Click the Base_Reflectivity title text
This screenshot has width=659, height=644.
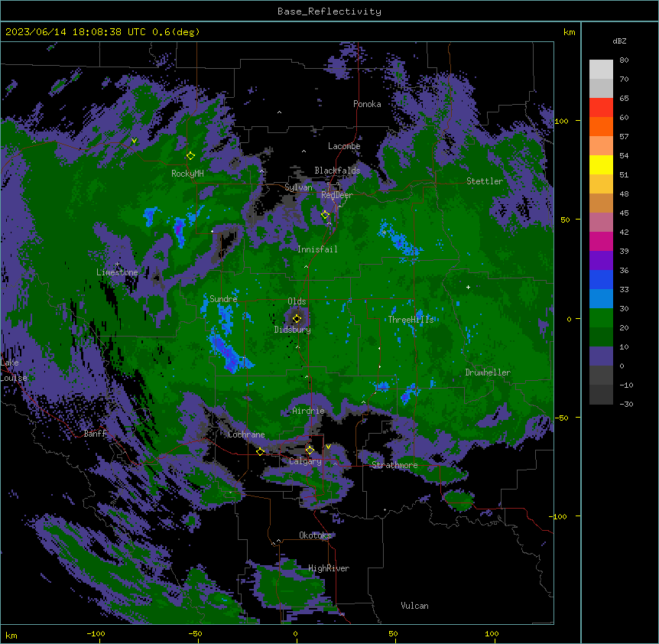pos(329,11)
